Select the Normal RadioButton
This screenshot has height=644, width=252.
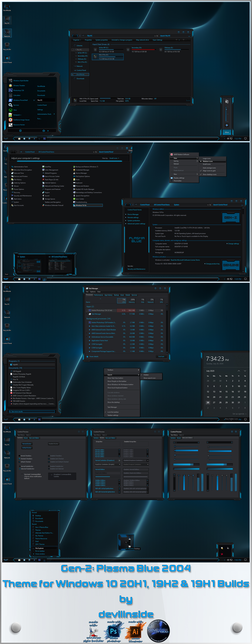20,466
